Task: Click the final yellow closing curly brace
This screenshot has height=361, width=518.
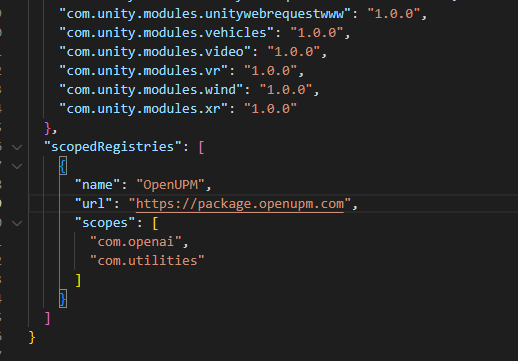Action: click(x=32, y=337)
